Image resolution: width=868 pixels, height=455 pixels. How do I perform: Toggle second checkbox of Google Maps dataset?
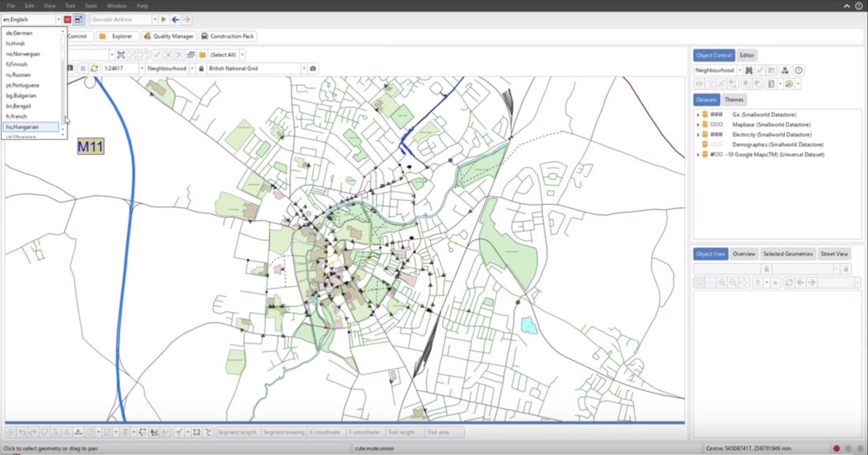pyautogui.click(x=716, y=155)
